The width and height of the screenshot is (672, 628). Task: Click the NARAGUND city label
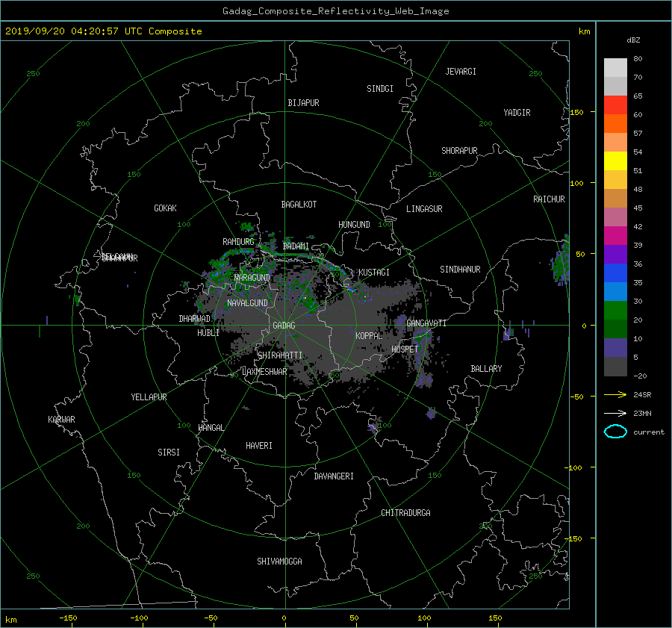click(252, 278)
